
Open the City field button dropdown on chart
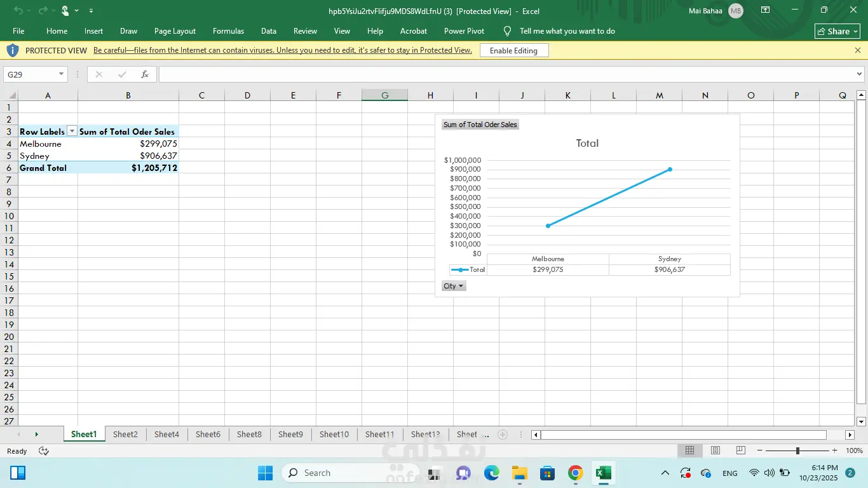click(454, 286)
